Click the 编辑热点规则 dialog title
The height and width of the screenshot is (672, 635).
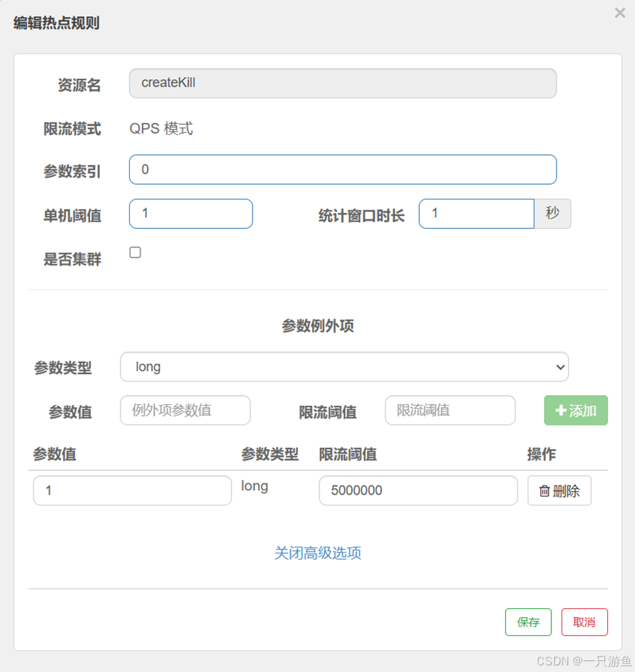[57, 23]
